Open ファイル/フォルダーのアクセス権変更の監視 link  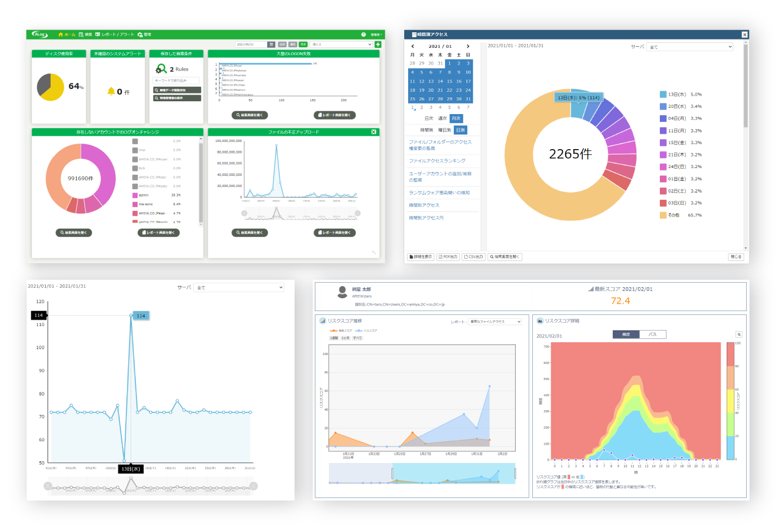click(440, 145)
